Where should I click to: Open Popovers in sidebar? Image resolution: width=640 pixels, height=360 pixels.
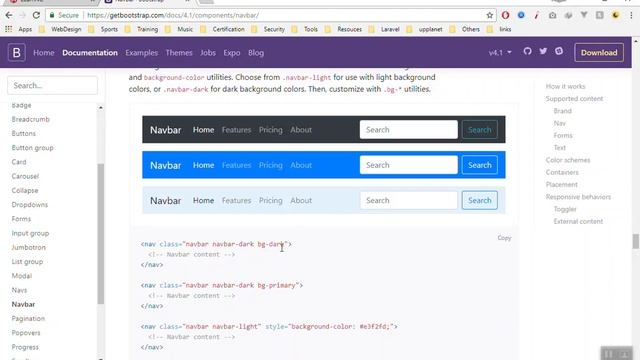[x=26, y=333]
